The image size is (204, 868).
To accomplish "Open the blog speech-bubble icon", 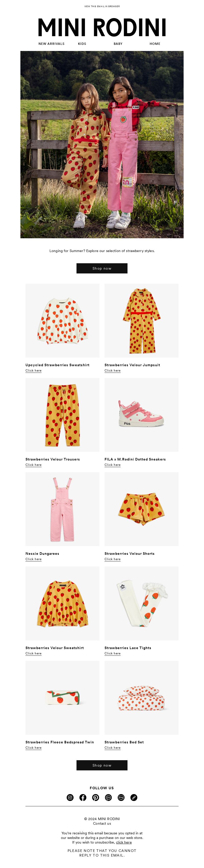I will 121,797.
